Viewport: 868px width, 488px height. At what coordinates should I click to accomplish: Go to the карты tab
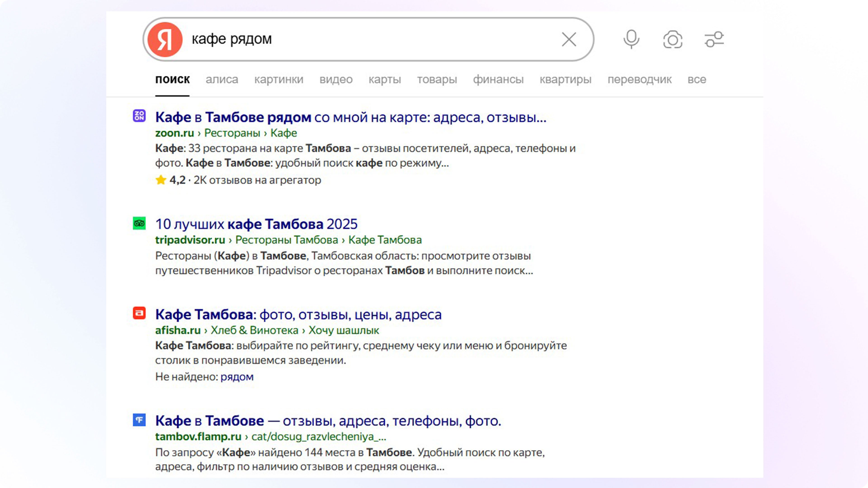(x=384, y=80)
